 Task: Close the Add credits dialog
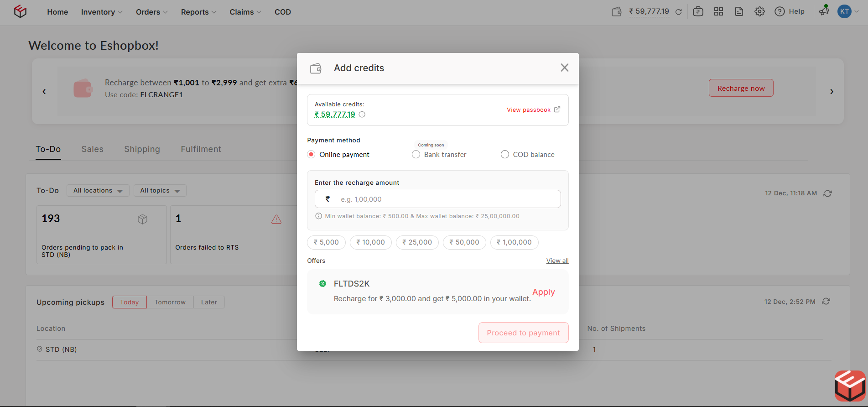(564, 68)
